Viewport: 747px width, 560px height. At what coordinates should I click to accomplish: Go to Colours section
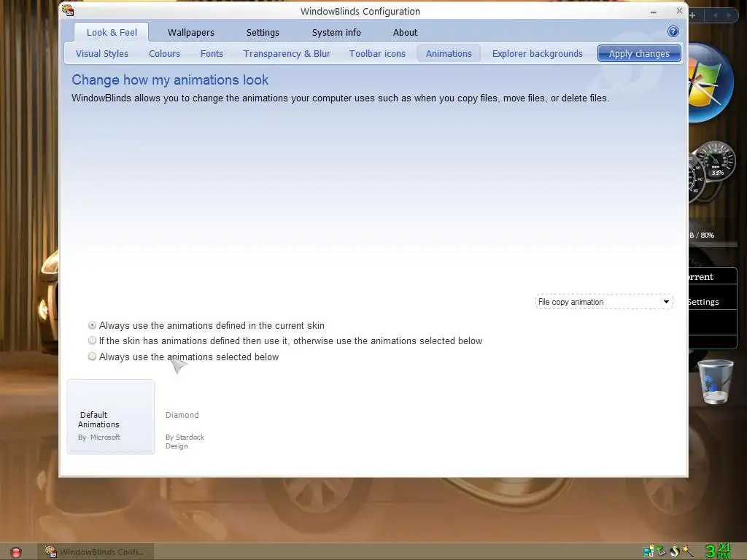pyautogui.click(x=164, y=53)
